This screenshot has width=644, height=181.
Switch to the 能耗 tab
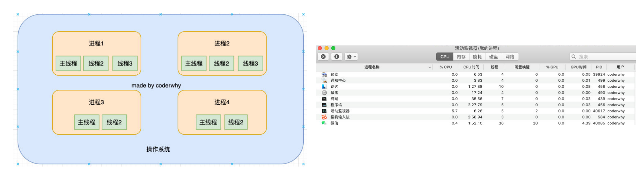pyautogui.click(x=477, y=57)
